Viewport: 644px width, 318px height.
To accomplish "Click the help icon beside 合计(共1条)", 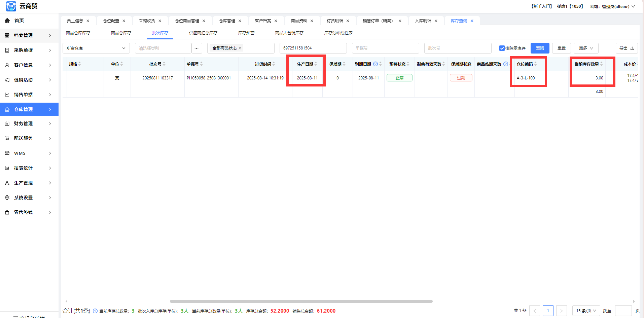I will tap(95, 311).
